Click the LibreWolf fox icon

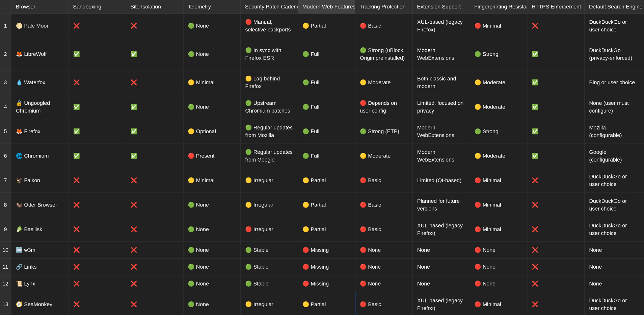19,54
